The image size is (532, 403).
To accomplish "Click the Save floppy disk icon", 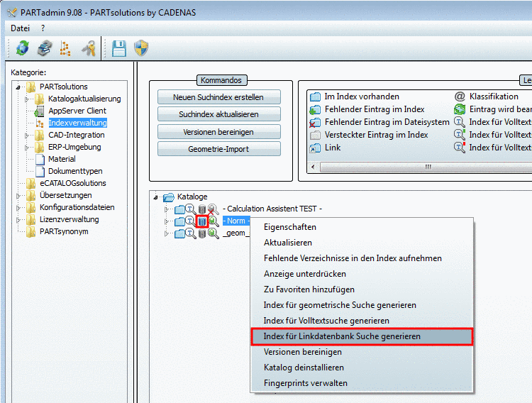I will (119, 48).
